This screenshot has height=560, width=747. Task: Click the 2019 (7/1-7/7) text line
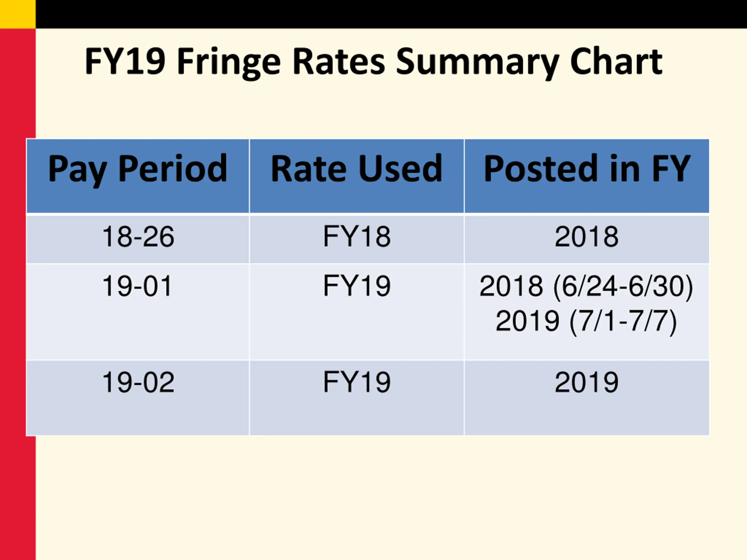point(586,321)
